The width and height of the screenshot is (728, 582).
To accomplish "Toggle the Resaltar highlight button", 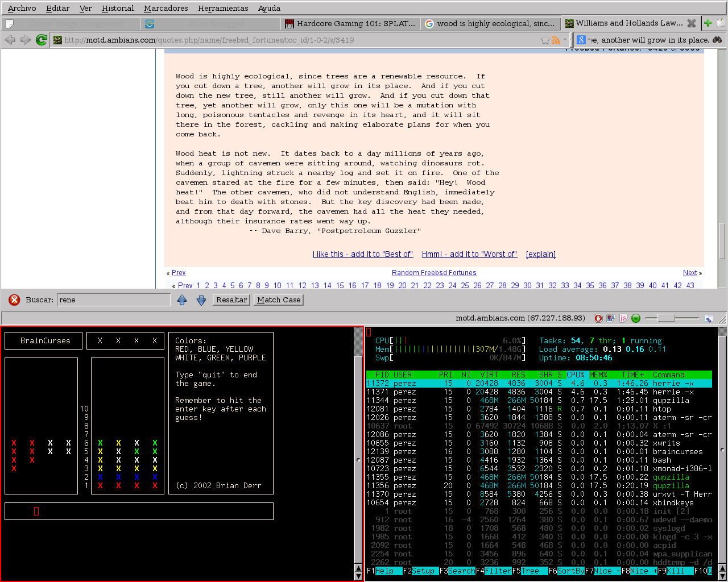I will [231, 300].
